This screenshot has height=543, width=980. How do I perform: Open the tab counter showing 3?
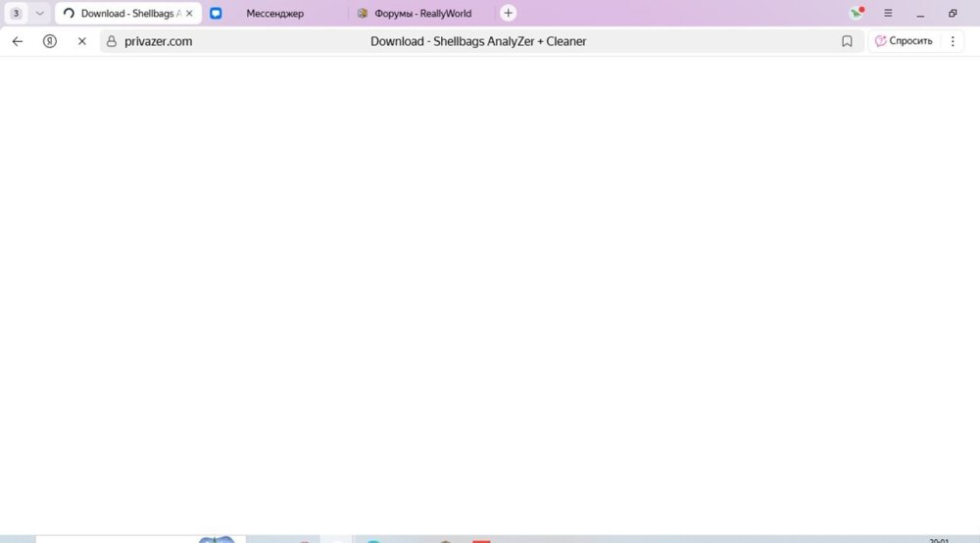click(x=17, y=13)
